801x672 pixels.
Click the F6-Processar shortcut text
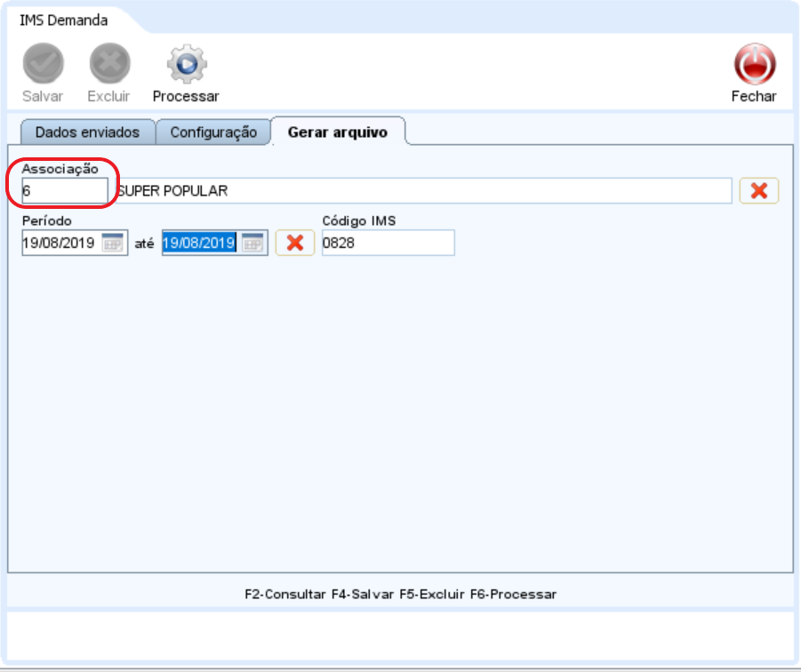tap(513, 594)
